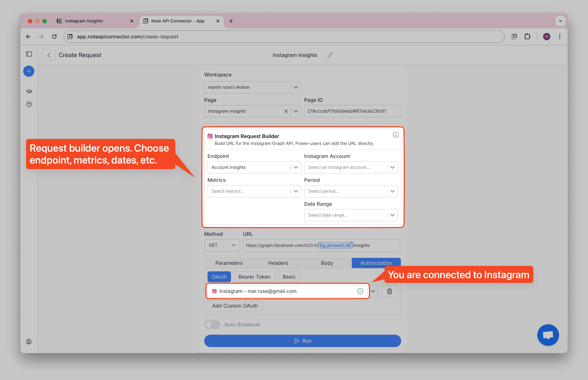Select the OAuth authorization type
This screenshot has height=380, width=588.
(x=219, y=277)
